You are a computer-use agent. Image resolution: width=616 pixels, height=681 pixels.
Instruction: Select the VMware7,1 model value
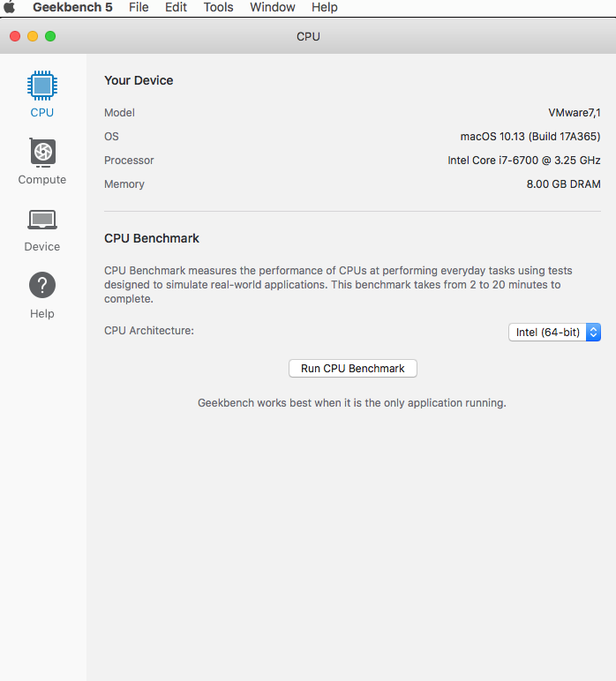tap(575, 113)
